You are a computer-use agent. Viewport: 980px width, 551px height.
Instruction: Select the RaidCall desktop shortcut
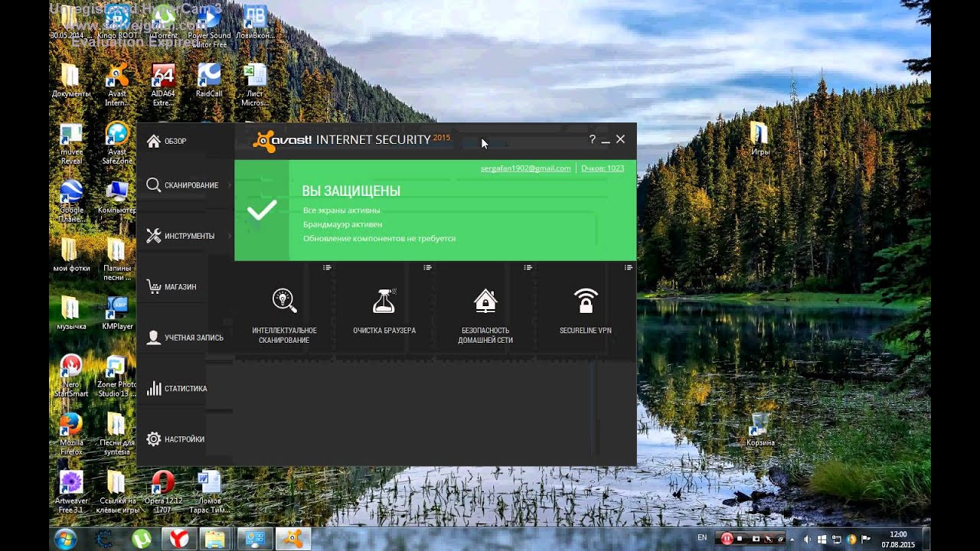(209, 81)
